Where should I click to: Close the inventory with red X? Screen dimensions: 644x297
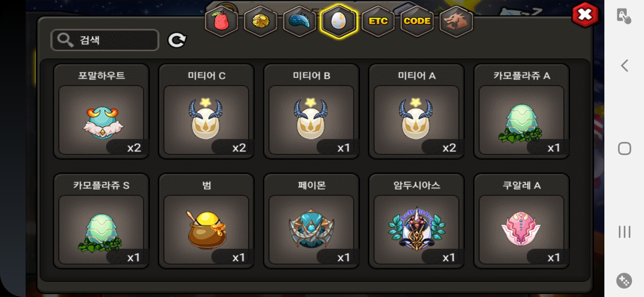click(x=585, y=15)
